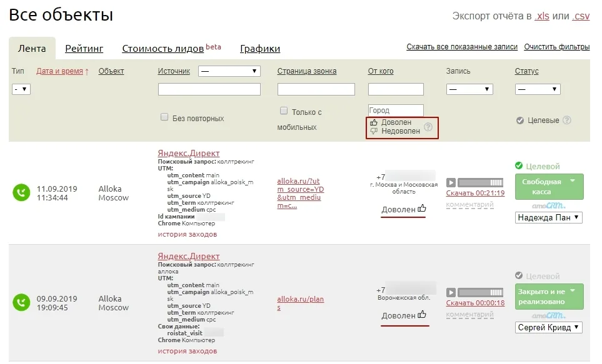Expand the Закрыто и не реализовано status button
This screenshot has height=364, width=602.
point(549,297)
